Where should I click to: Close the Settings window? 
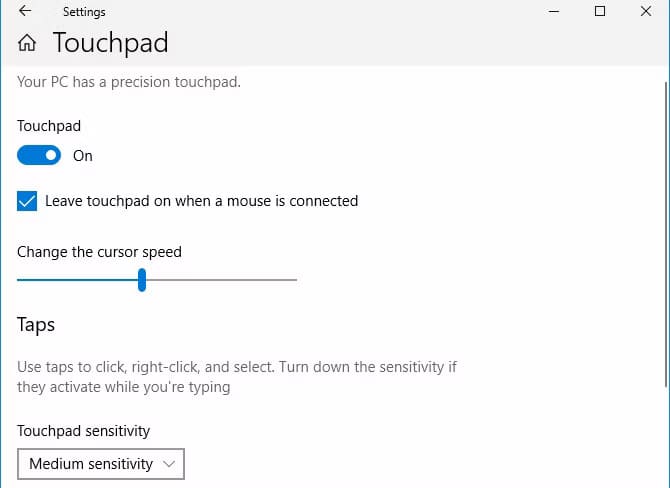(x=645, y=12)
